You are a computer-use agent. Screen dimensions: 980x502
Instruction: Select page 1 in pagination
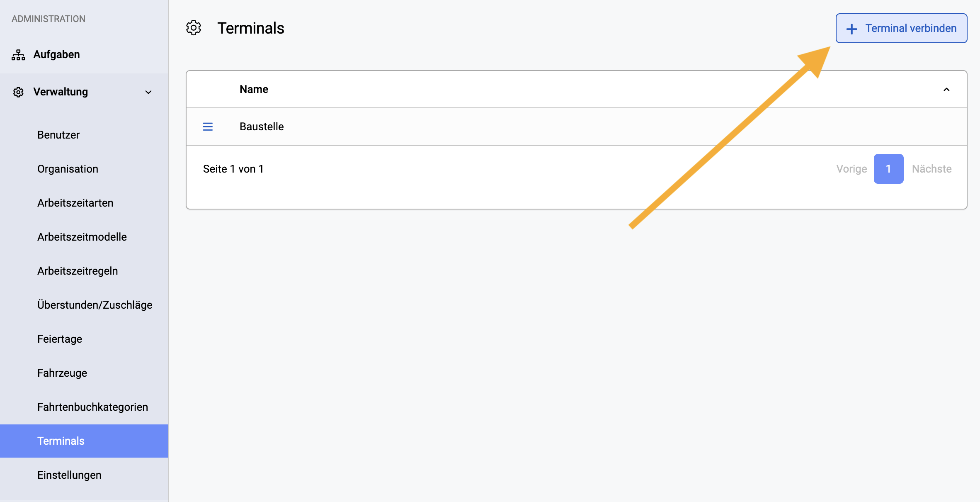click(x=888, y=169)
